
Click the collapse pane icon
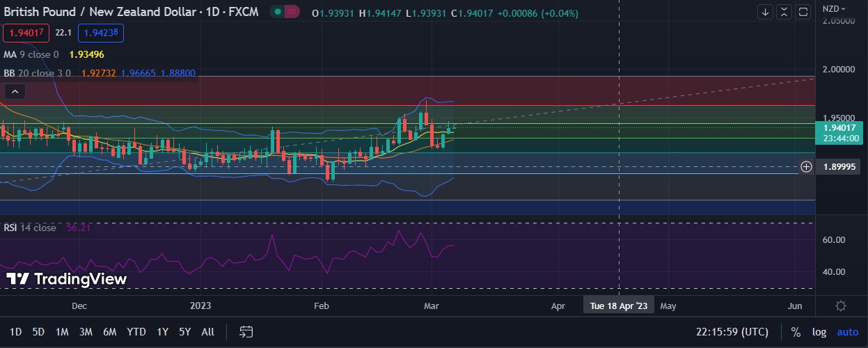784,12
